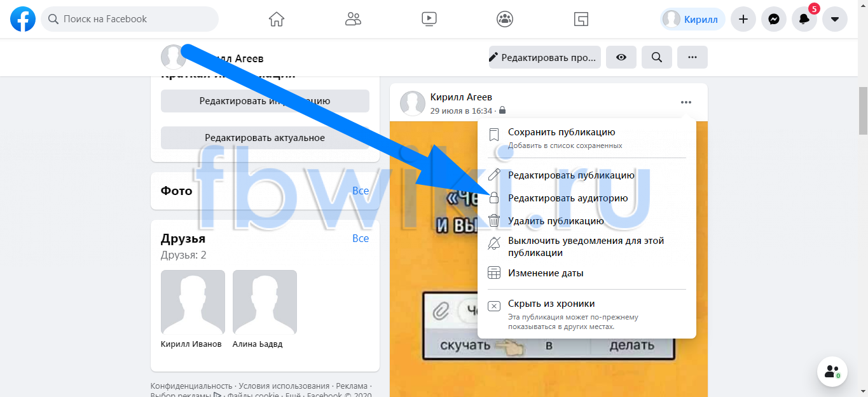This screenshot has height=397, width=868.
Task: Click the post timestamp 29 июля в 16:34
Action: (x=462, y=111)
